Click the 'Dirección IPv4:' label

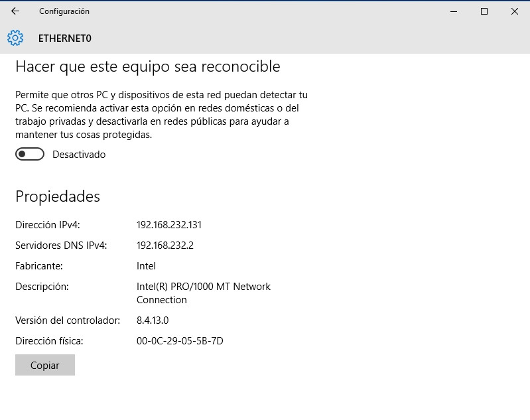pyautogui.click(x=48, y=225)
